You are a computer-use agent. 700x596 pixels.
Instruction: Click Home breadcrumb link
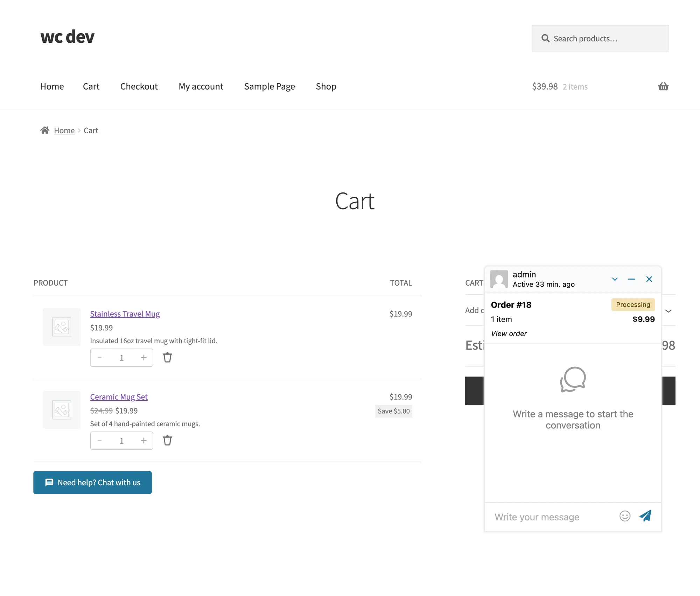pos(64,130)
